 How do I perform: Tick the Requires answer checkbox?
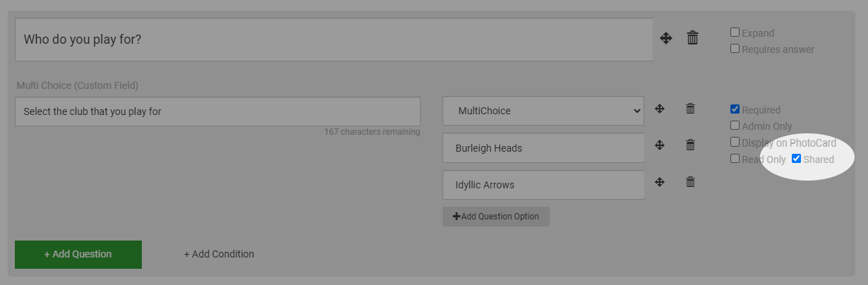point(735,49)
